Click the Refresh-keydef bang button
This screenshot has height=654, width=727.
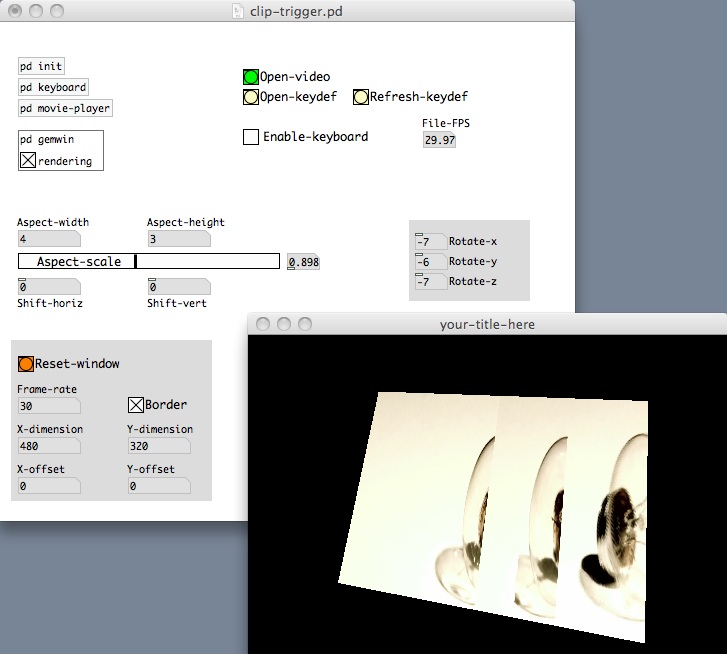pyautogui.click(x=361, y=97)
